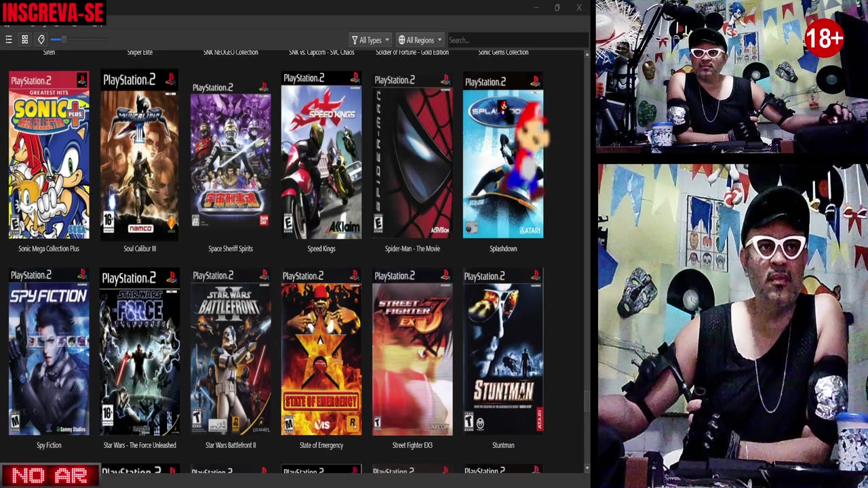
Task: Select the Speed Kings cover
Action: (321, 155)
